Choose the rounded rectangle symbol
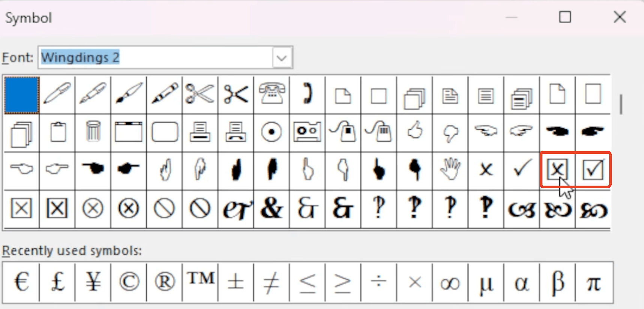 (x=165, y=132)
